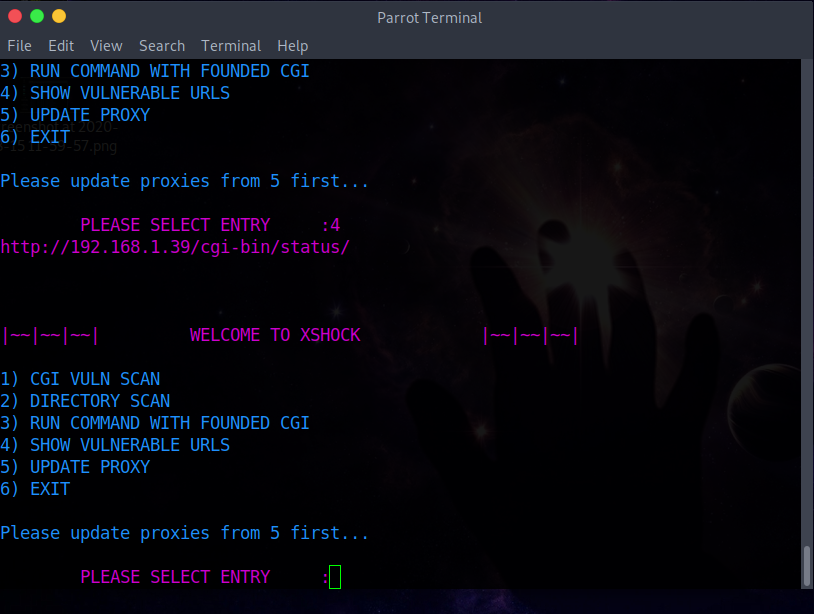Open the Help menu

click(293, 46)
